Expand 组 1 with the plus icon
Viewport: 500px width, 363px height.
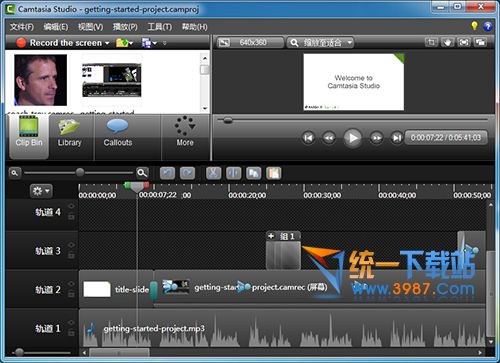271,236
